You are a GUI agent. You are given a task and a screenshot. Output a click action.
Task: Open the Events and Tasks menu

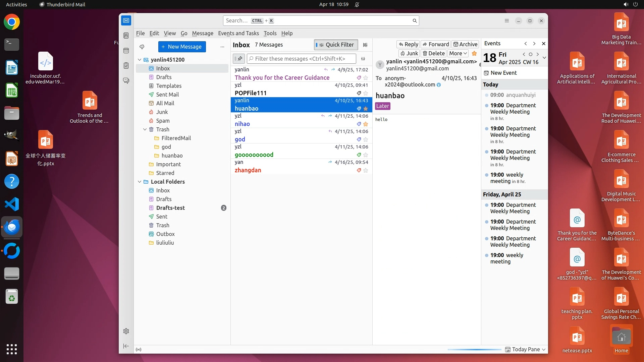pos(238,33)
